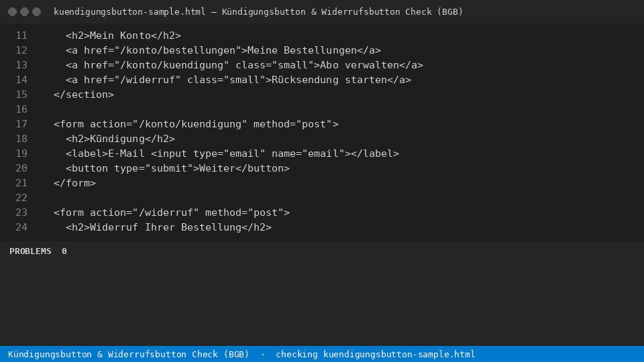Click line number 11 in the gutter
Screen dimensions: 644x362
(21, 36)
